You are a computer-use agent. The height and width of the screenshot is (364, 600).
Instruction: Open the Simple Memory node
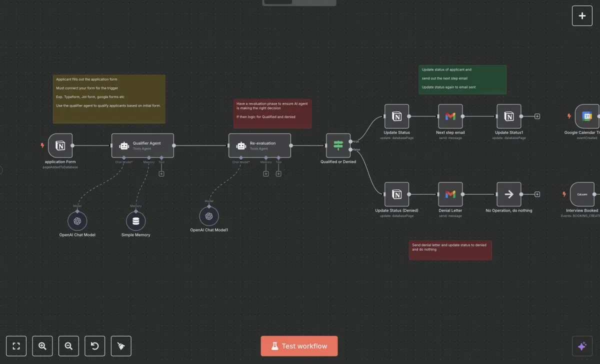coord(135,221)
